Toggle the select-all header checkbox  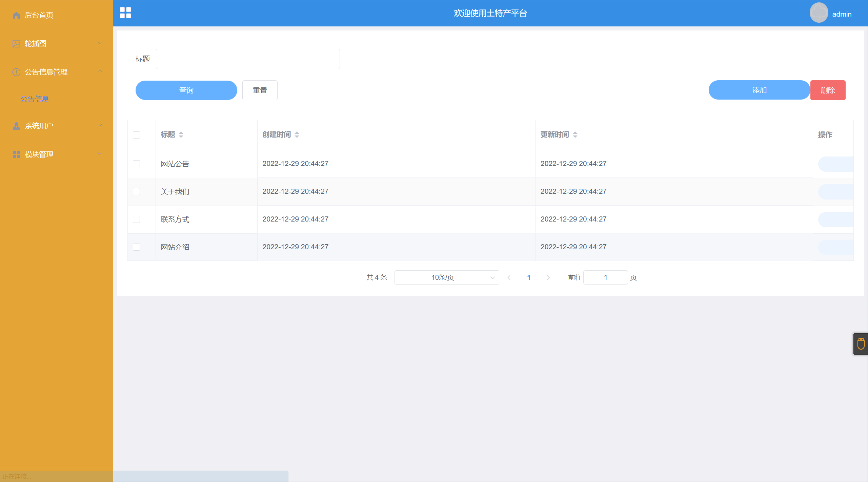137,135
